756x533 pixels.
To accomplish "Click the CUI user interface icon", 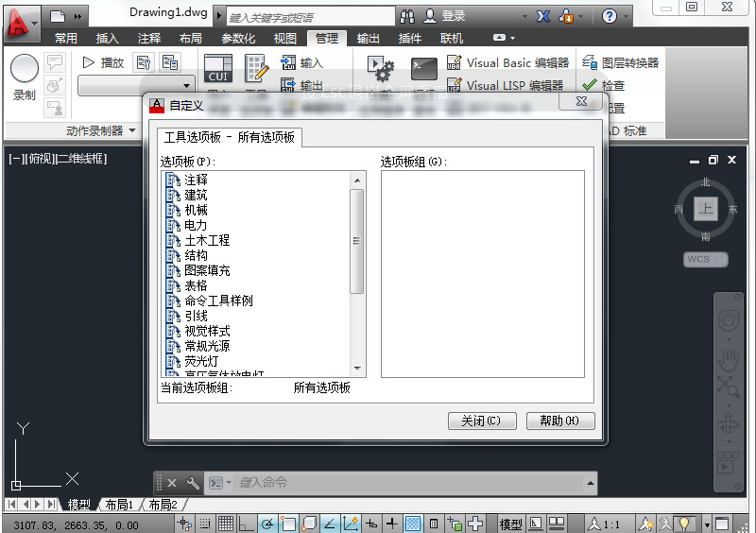I will point(218,68).
